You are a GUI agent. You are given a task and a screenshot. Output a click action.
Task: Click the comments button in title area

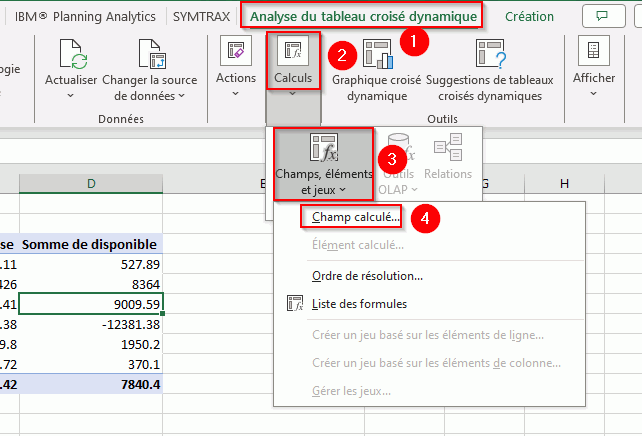click(x=602, y=16)
